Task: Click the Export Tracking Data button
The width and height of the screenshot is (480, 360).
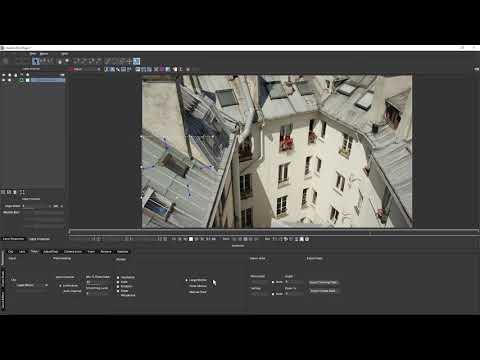Action: click(323, 283)
